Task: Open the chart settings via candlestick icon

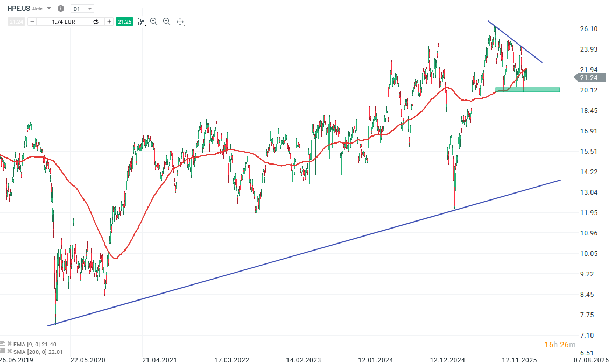Action: point(140,22)
